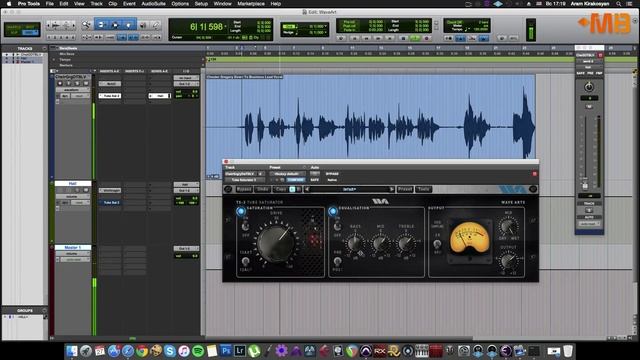
Task: Open plugin insert selector Tube Saturator 2
Action: (x=244, y=180)
